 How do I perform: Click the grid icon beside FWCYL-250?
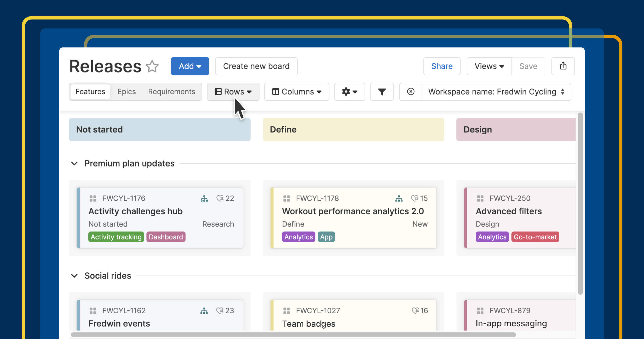[480, 199]
